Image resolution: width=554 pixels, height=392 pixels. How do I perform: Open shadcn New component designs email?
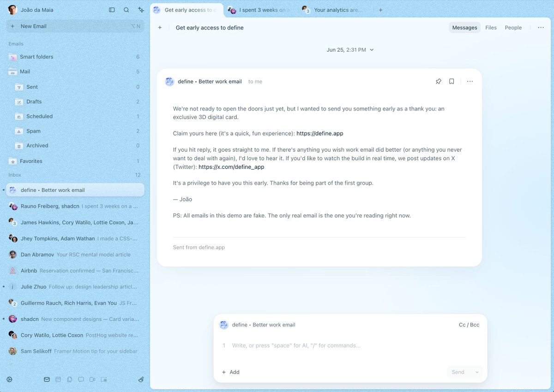tap(75, 319)
